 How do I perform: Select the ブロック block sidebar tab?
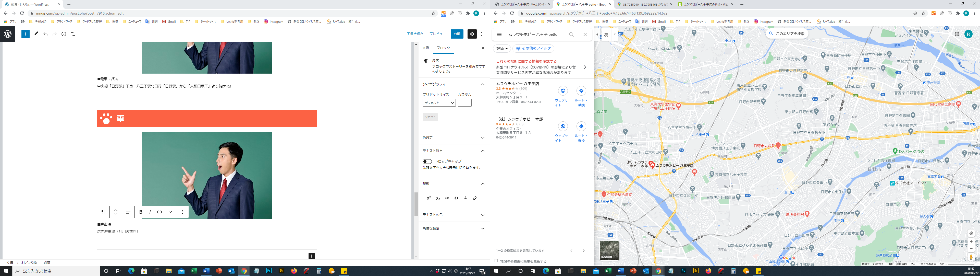click(x=443, y=48)
